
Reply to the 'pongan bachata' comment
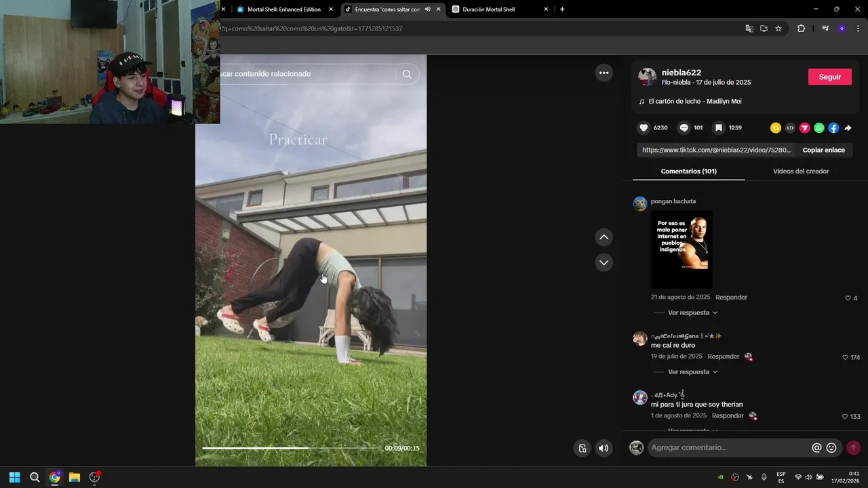731,298
